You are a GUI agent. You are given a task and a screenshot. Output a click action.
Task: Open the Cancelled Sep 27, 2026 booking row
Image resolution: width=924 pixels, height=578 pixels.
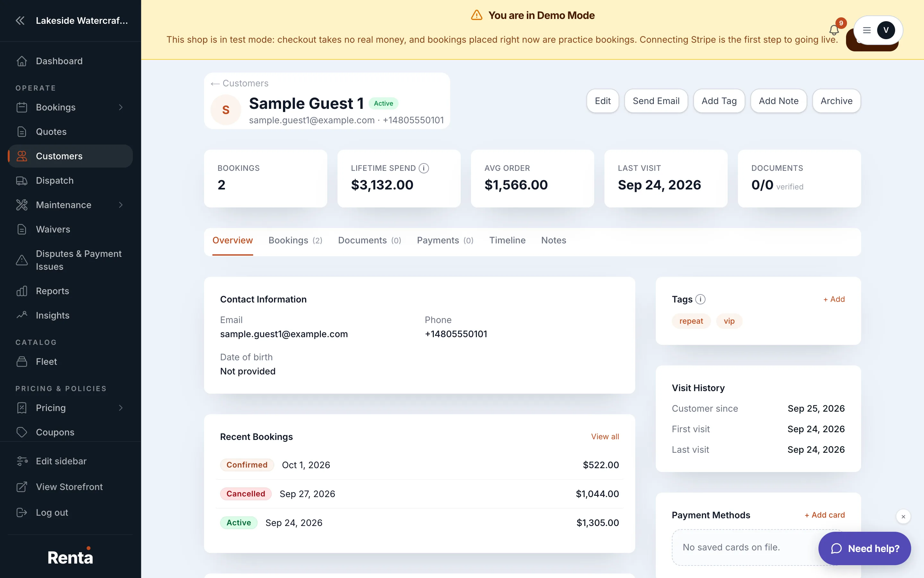click(x=420, y=494)
